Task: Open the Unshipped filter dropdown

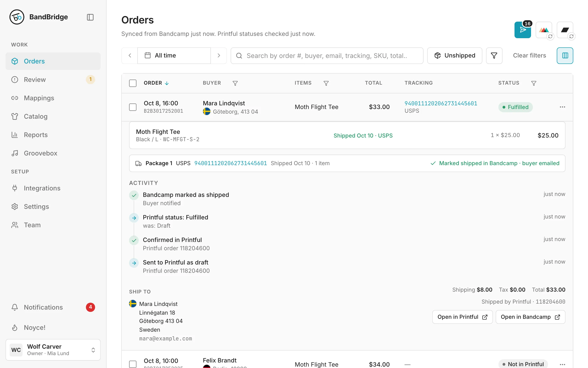Action: click(455, 55)
